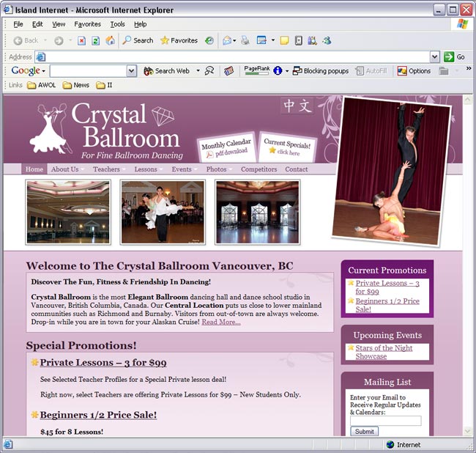Expand the Mail icon dropdown arrow
The width and height of the screenshot is (476, 453).
(234, 40)
